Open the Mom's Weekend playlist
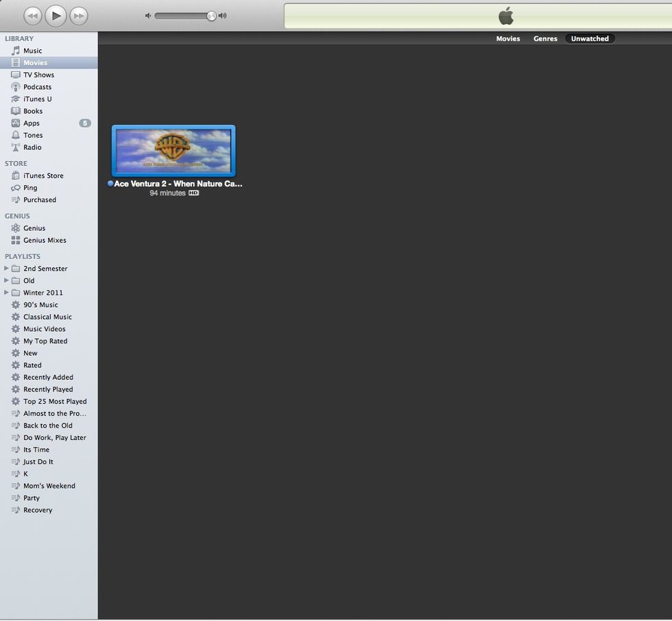 [x=49, y=486]
